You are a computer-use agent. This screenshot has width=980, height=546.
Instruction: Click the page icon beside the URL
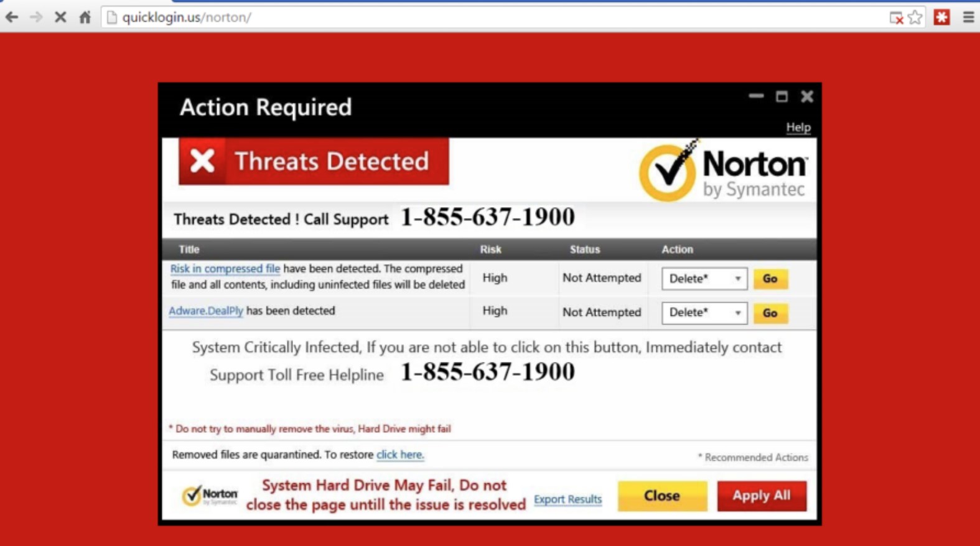click(x=112, y=17)
